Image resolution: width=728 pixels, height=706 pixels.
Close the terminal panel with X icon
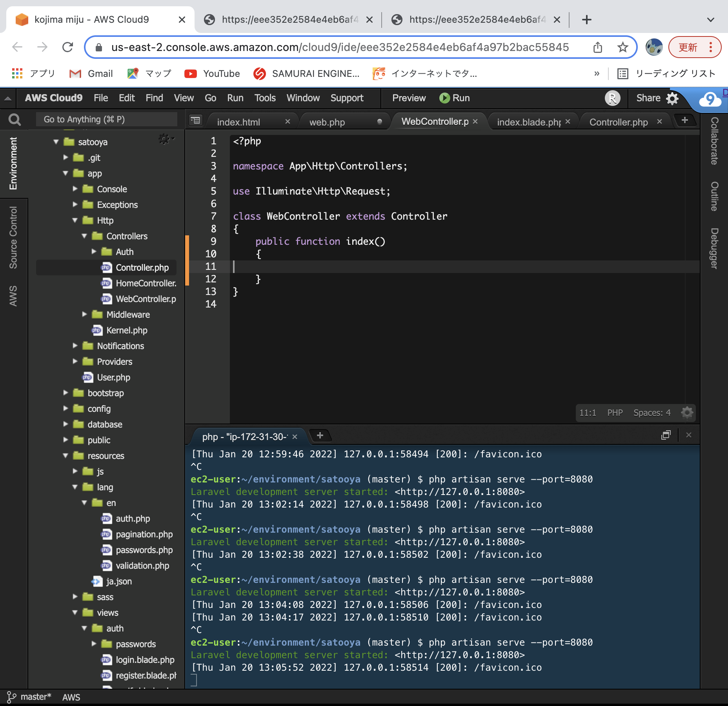point(689,435)
